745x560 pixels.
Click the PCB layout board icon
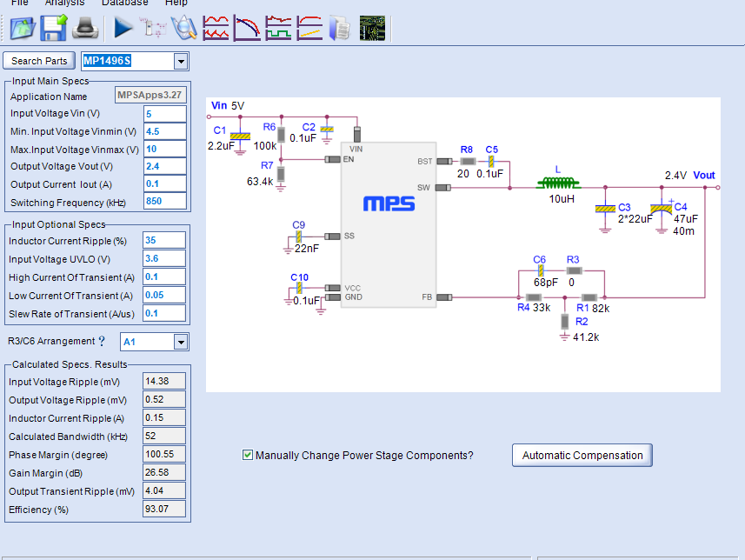pos(373,28)
